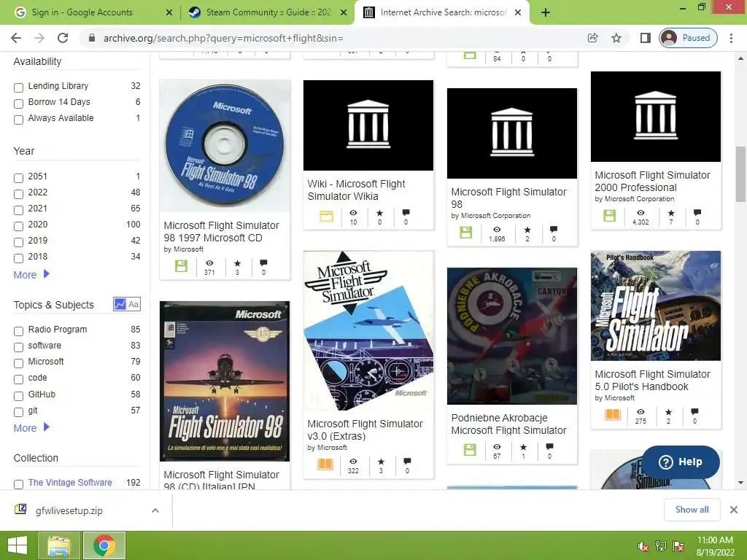Click the page vertical scrollbar thumb

tap(740, 174)
